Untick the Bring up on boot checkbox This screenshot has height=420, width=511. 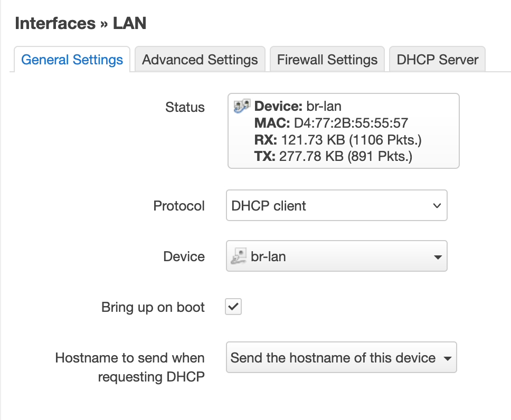tap(233, 307)
